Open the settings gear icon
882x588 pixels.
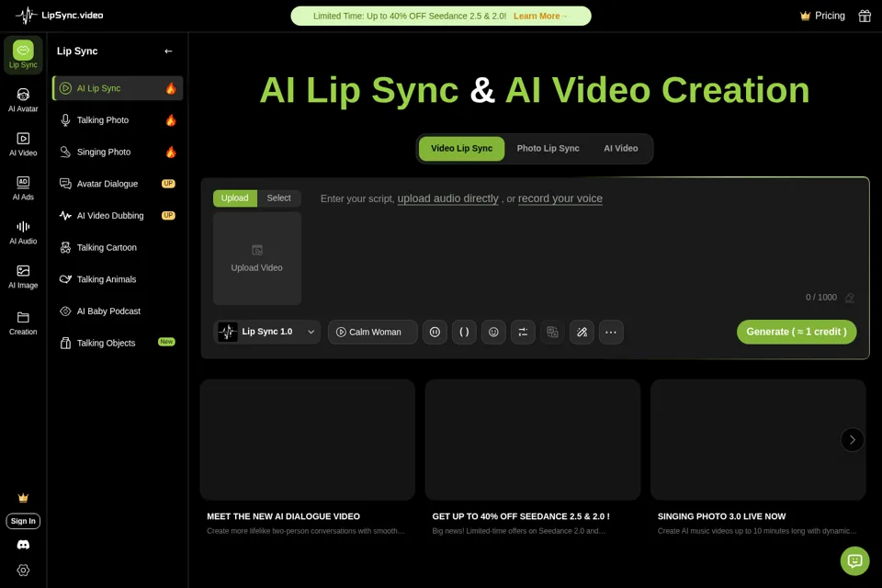23,570
